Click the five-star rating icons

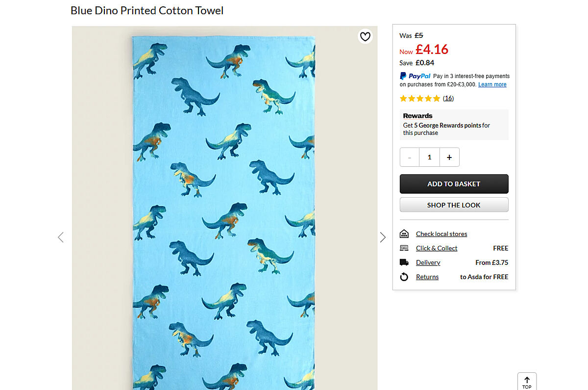420,99
